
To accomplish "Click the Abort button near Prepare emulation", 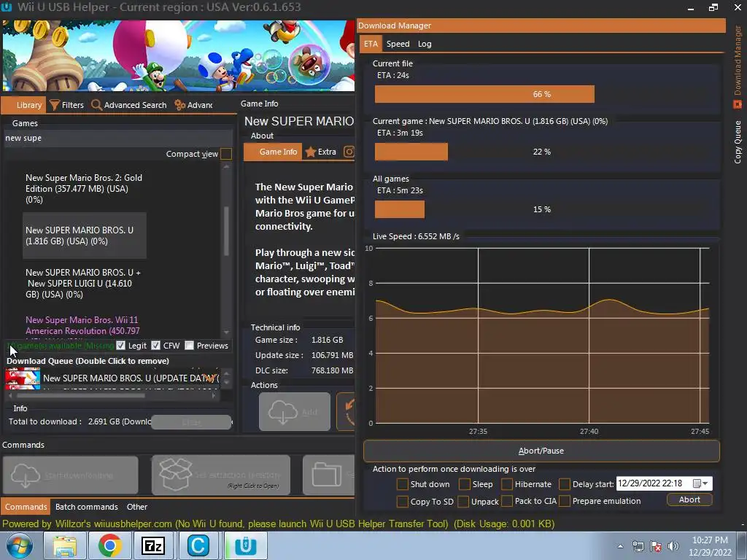I will click(689, 499).
